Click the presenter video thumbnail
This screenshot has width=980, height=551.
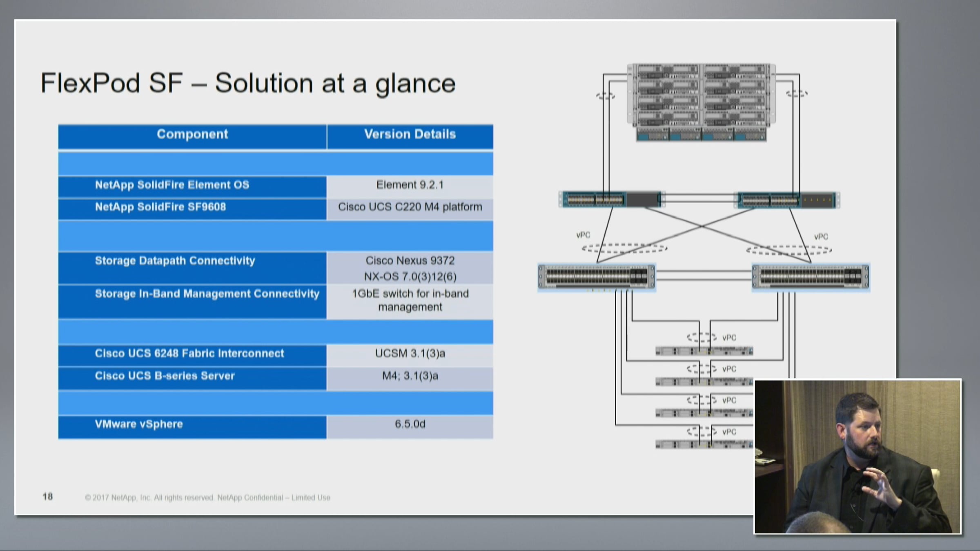(857, 456)
